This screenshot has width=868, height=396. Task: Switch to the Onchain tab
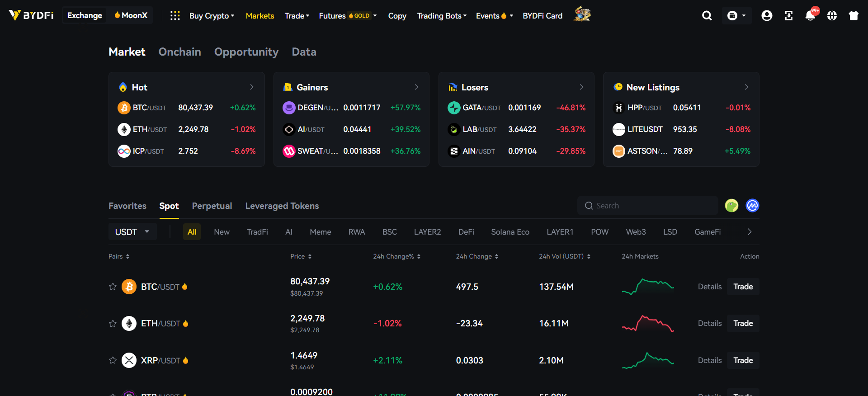click(x=179, y=52)
